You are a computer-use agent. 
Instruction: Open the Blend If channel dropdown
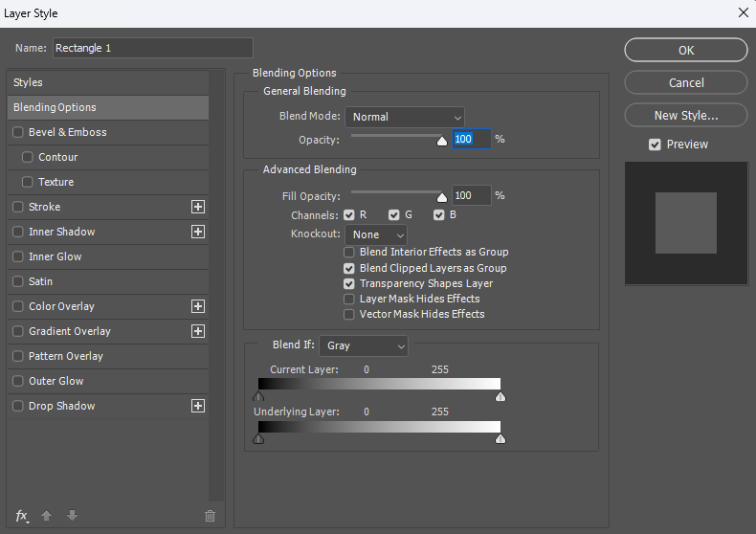click(364, 346)
